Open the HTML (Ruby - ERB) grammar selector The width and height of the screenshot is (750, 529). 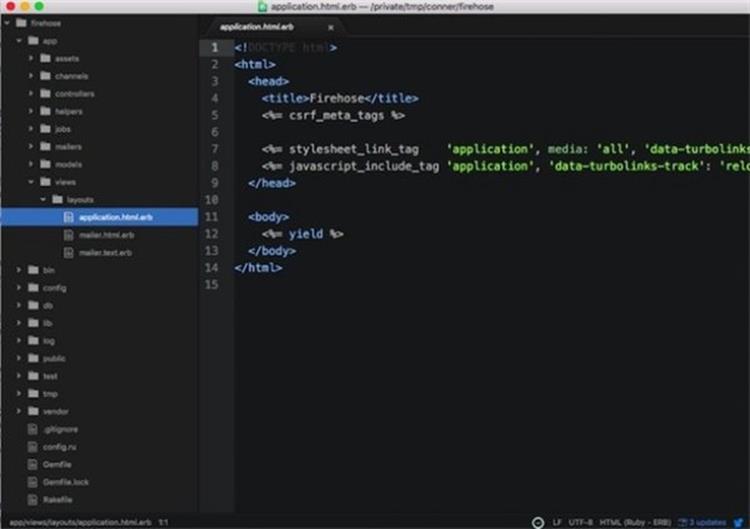point(634,522)
